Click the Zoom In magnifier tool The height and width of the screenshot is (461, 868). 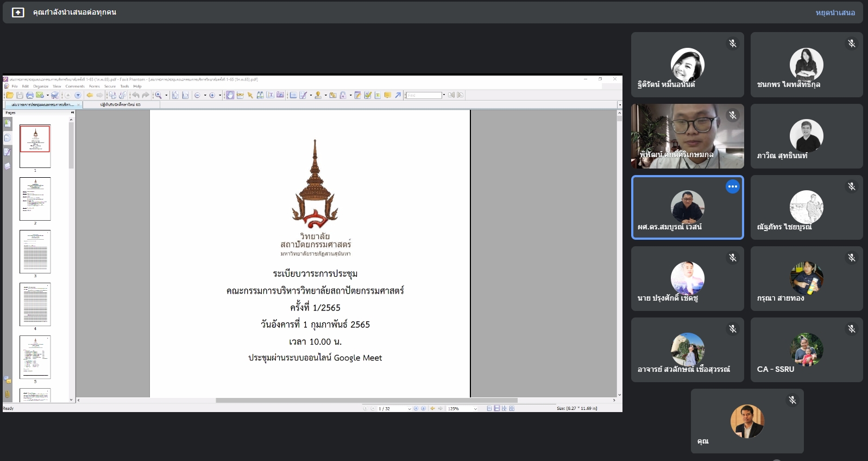pyautogui.click(x=158, y=95)
